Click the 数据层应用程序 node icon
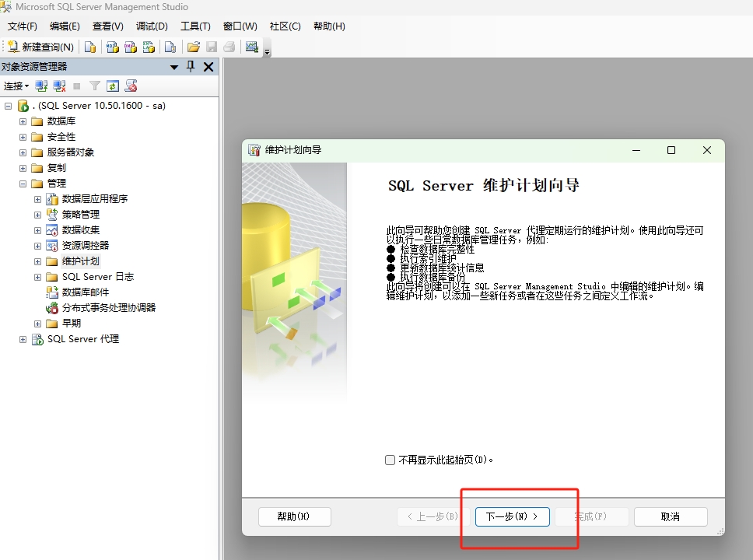The height and width of the screenshot is (560, 753). click(52, 199)
